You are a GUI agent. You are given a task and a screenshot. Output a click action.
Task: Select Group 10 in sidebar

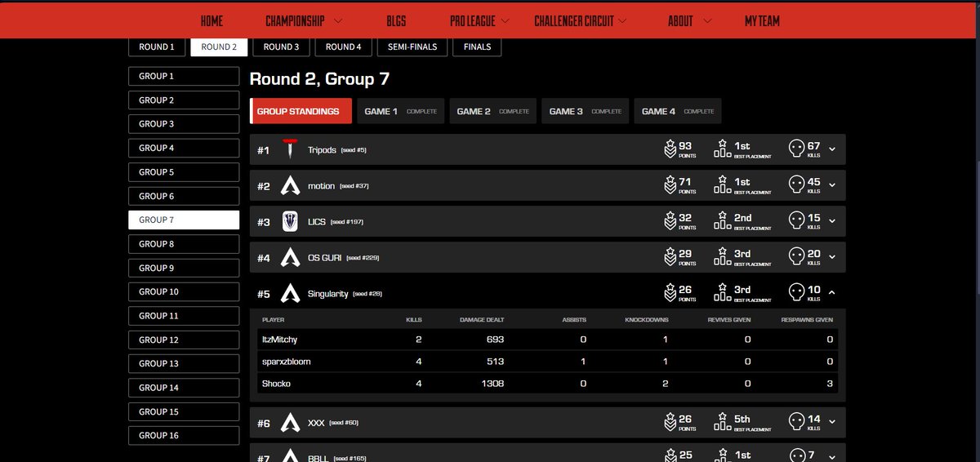tap(184, 291)
